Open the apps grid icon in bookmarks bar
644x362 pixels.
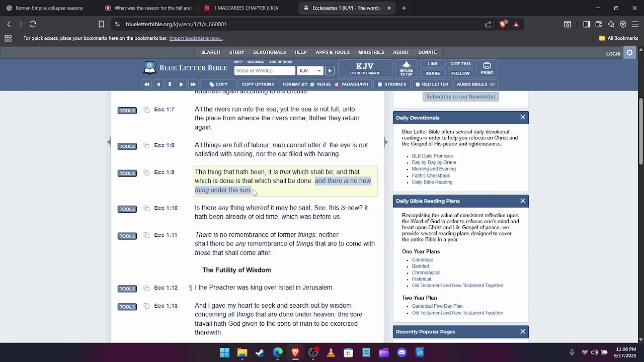(8, 38)
